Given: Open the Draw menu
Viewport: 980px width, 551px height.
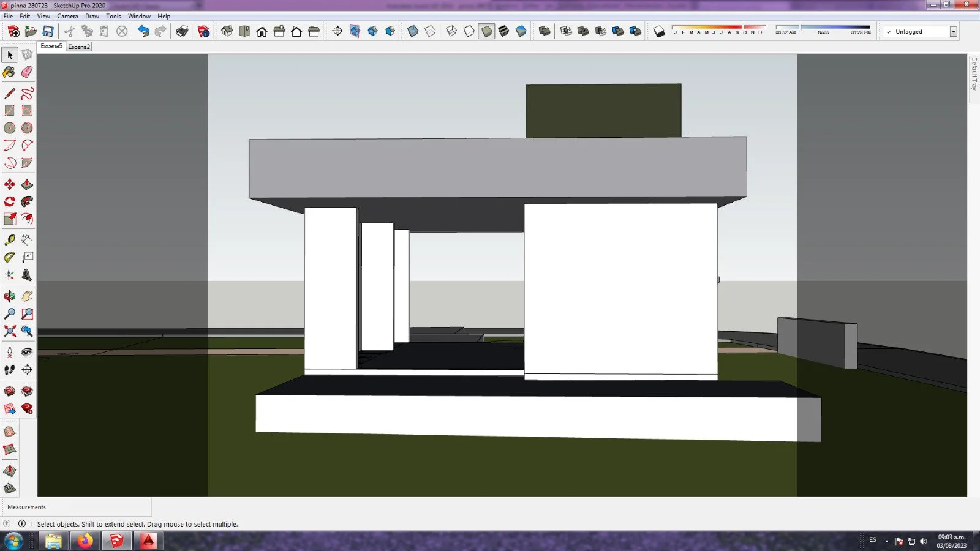Looking at the screenshot, I should [92, 17].
